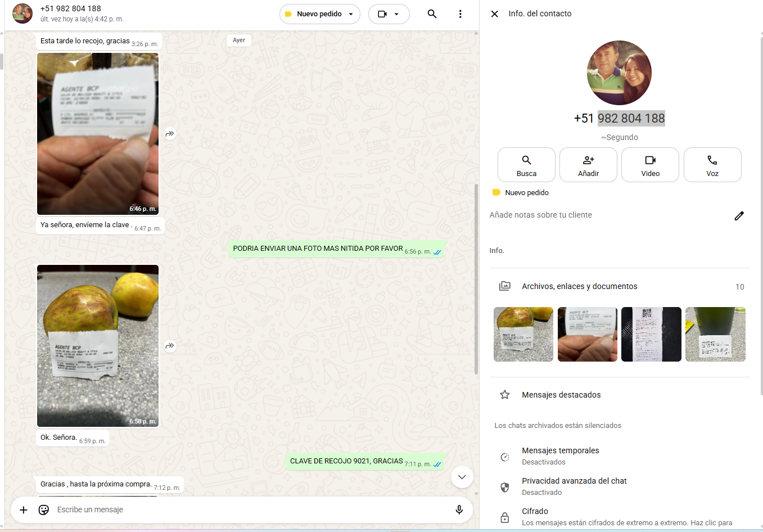
Task: Open the emoji picker icon
Action: pos(44,510)
